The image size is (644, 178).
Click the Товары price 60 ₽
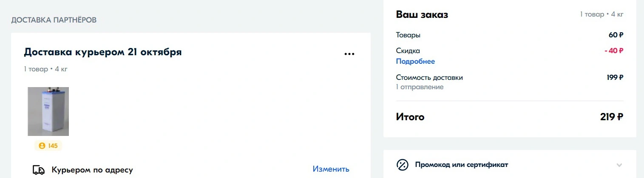pyautogui.click(x=616, y=35)
